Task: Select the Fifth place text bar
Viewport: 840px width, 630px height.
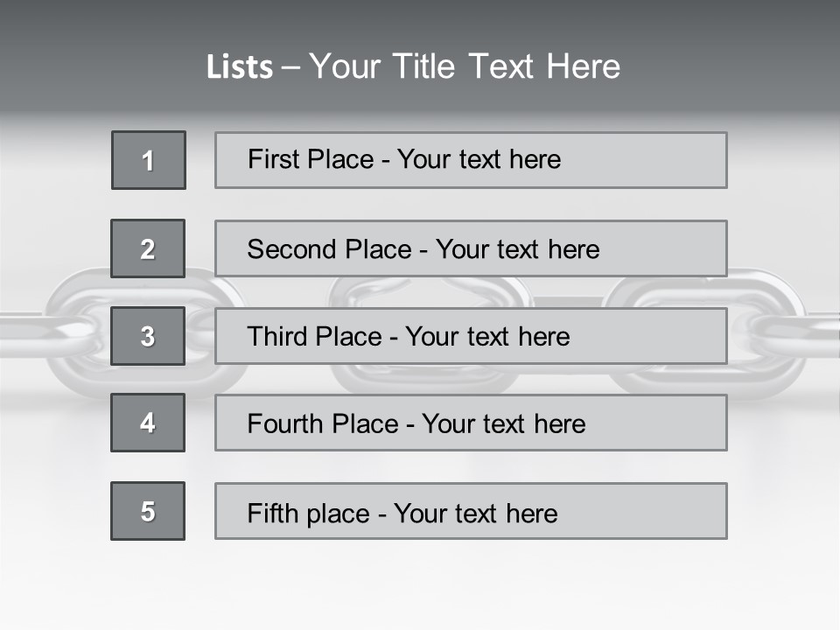Action: (471, 511)
